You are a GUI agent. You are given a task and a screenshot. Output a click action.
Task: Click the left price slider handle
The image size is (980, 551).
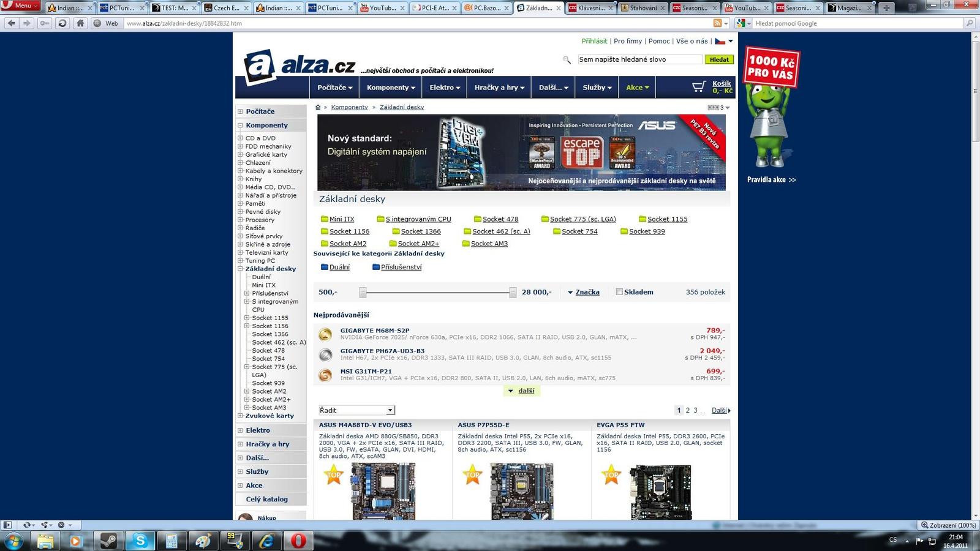click(x=363, y=293)
